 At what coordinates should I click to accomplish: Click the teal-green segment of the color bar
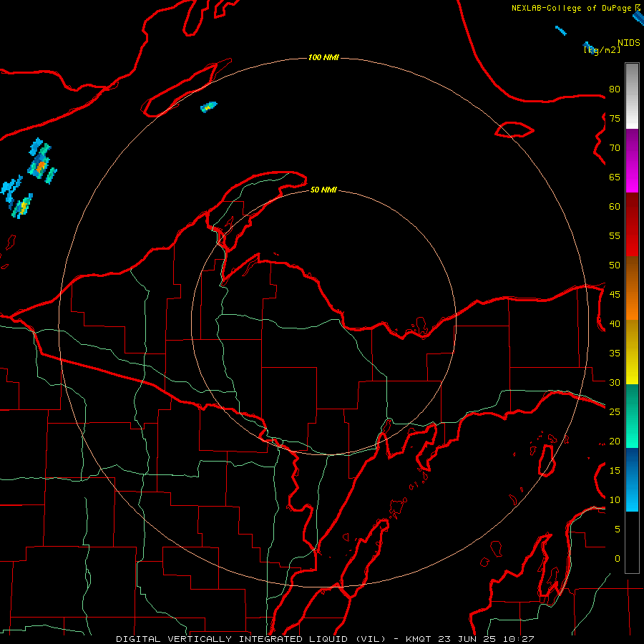coord(632,416)
